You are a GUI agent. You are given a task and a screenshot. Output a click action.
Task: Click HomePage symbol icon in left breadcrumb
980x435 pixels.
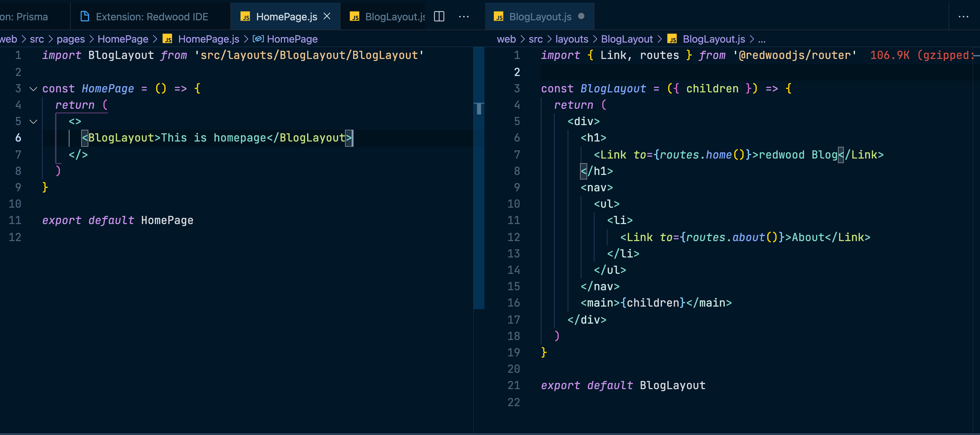click(x=258, y=39)
